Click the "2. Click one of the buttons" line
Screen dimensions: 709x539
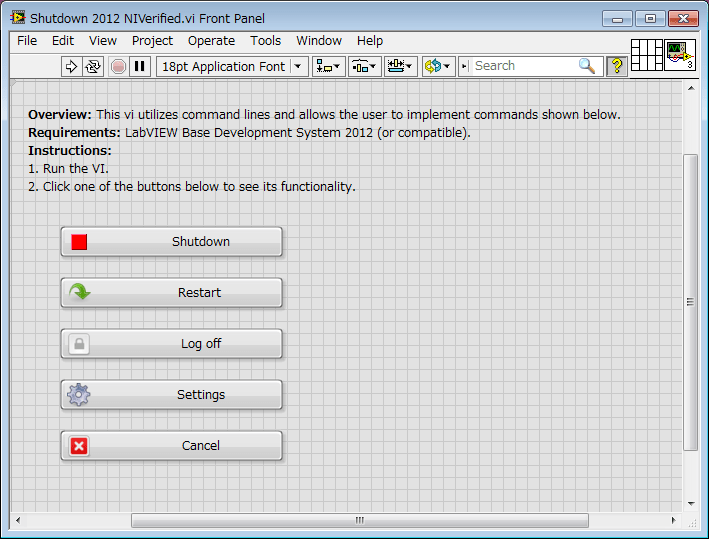pyautogui.click(x=192, y=187)
